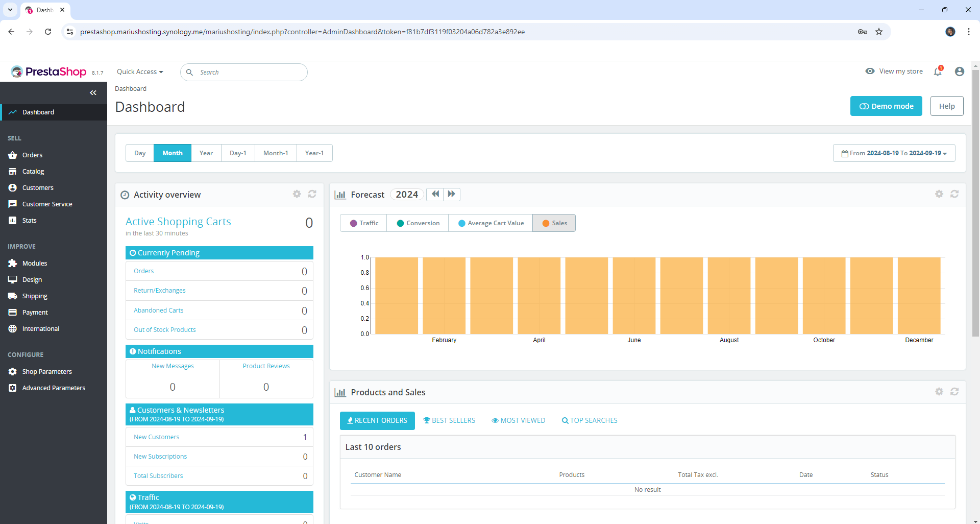
Task: Switch to the Recent Orders tab
Action: tap(377, 420)
